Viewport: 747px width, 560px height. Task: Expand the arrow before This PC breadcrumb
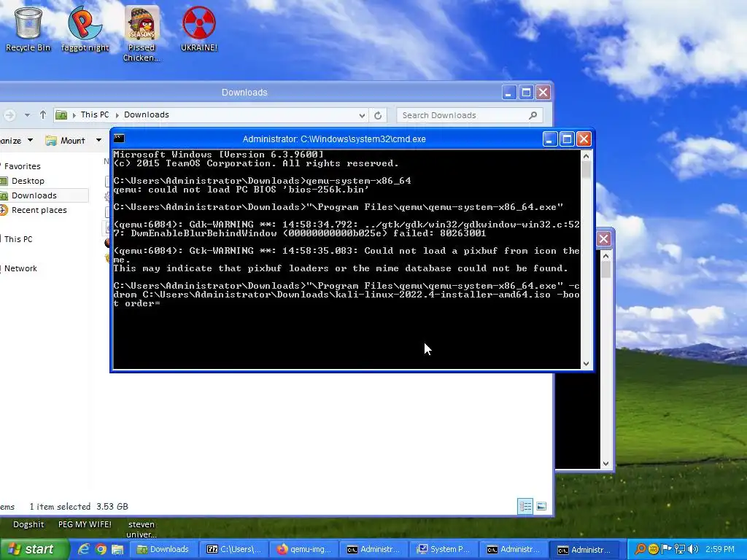click(x=74, y=114)
